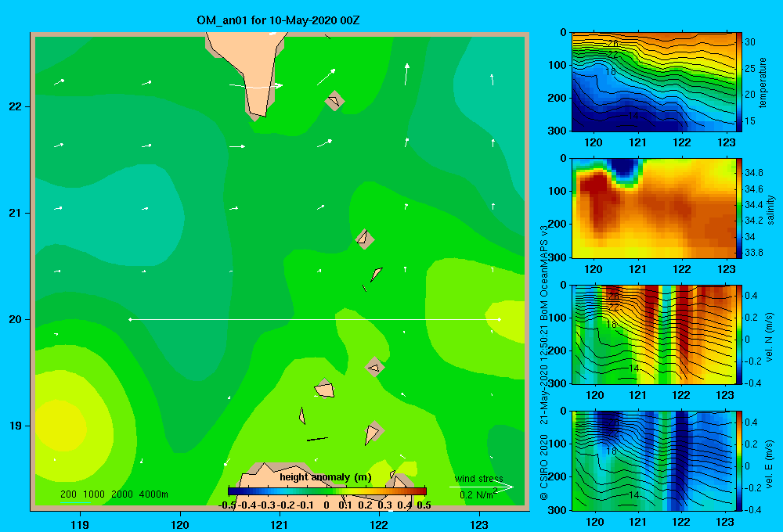Viewport: 783px width, 532px height.
Task: Click latitude 22 tick label on main map's left axis
Action: click(x=15, y=106)
